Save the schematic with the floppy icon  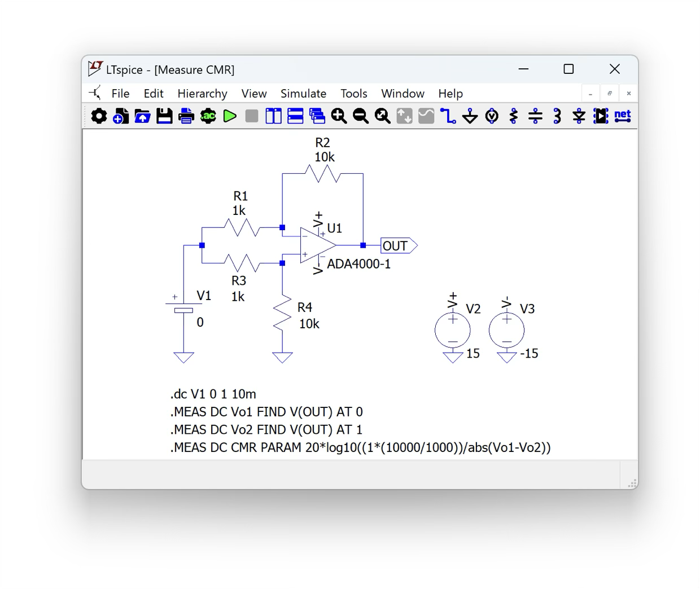pos(164,116)
